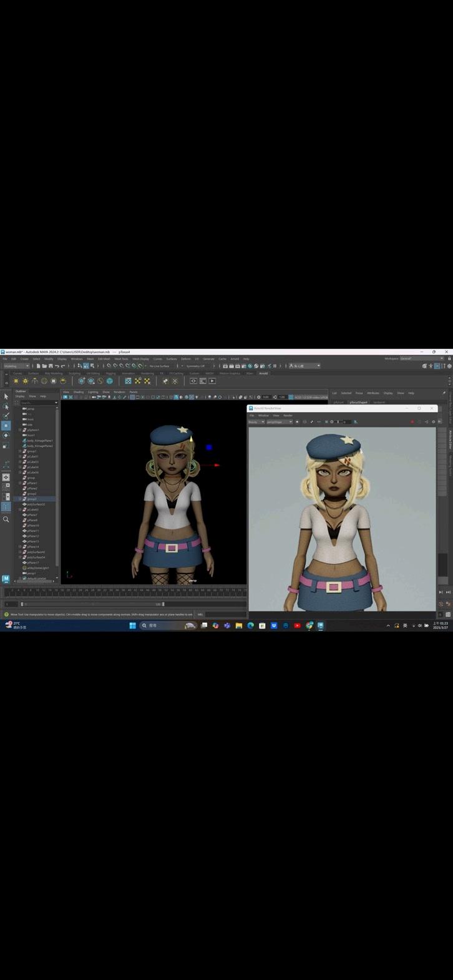Viewport: 453px width, 980px height.
Task: Activate the Lasso select tool
Action: click(6, 406)
